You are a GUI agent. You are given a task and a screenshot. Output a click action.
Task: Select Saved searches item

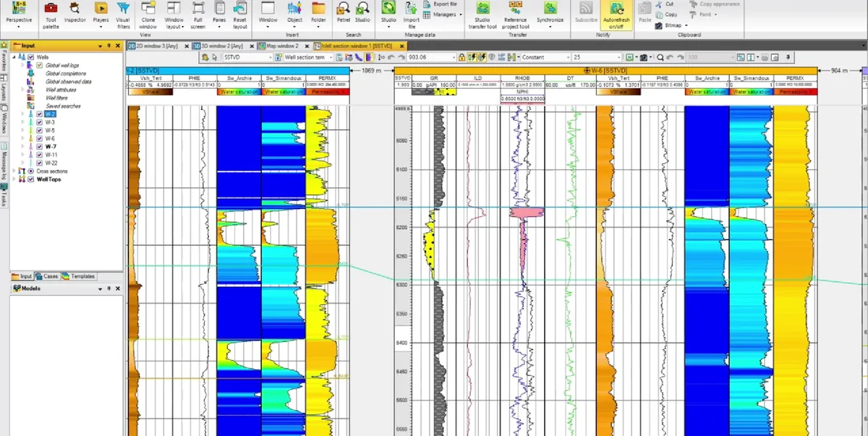pos(64,106)
